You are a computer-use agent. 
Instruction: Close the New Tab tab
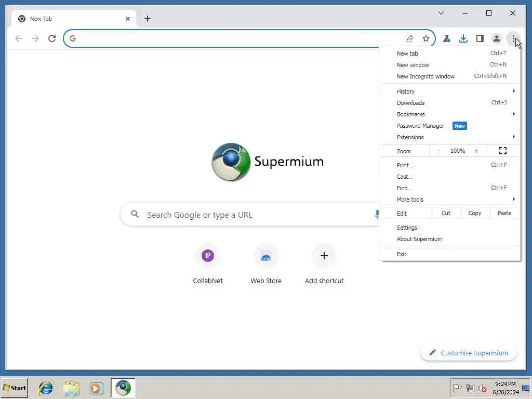point(128,19)
